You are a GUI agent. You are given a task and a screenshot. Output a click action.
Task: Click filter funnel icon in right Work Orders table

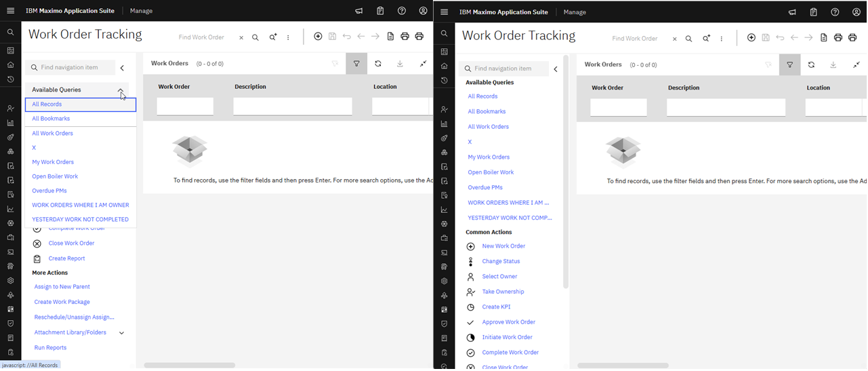(x=789, y=65)
